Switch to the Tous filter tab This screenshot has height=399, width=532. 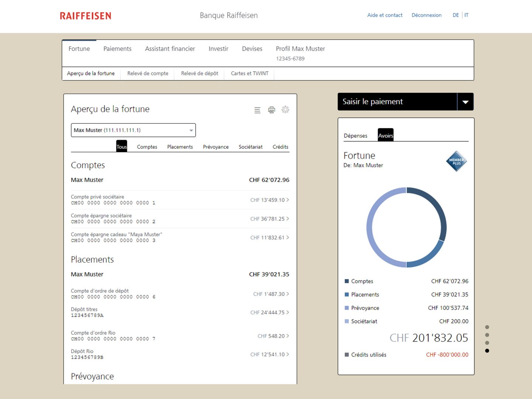(122, 146)
